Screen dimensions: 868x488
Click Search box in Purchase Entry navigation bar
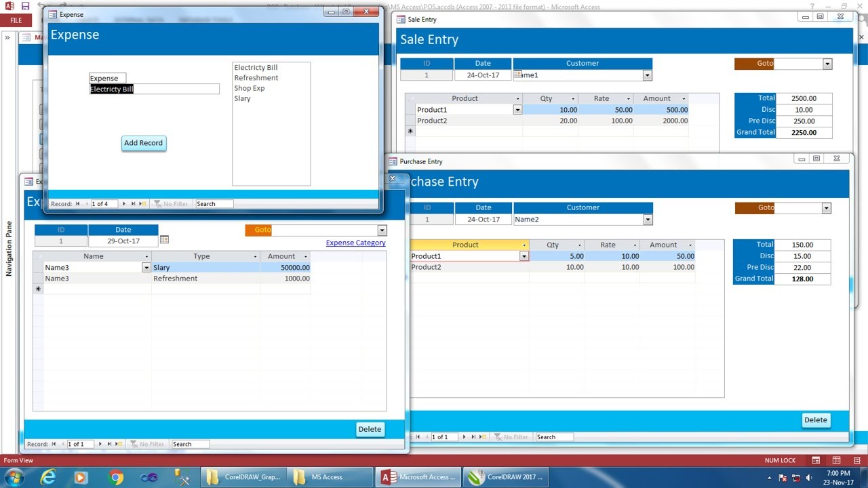tap(555, 437)
